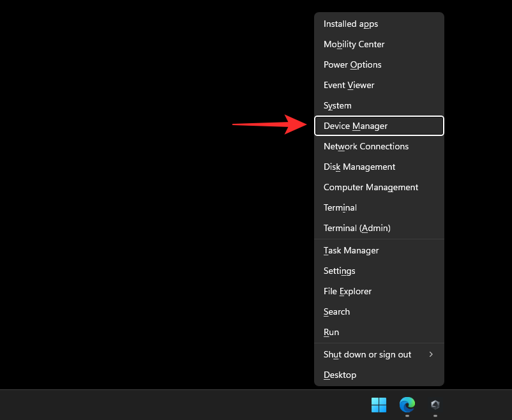Viewport: 512px width, 420px height.
Task: Select the Search menu entry
Action: (x=336, y=311)
